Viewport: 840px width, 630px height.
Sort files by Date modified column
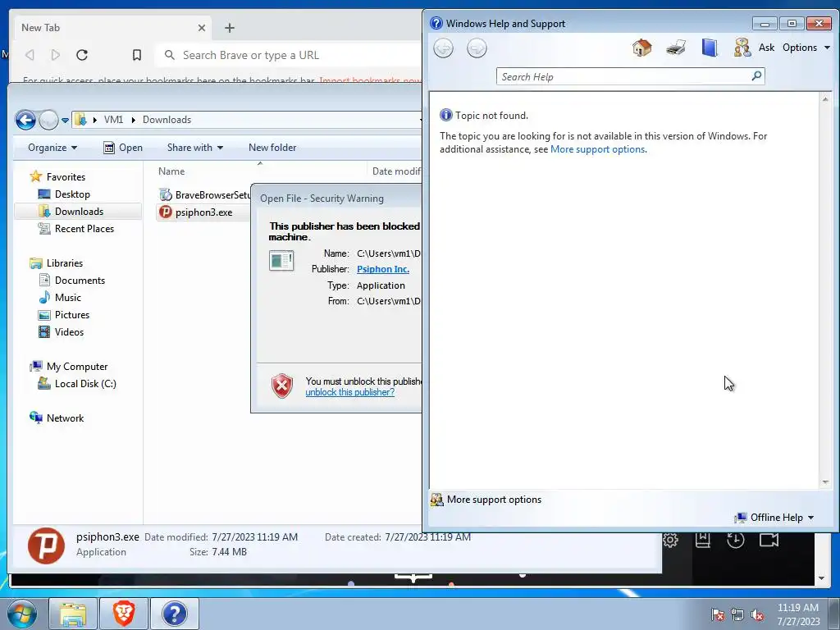pyautogui.click(x=395, y=171)
